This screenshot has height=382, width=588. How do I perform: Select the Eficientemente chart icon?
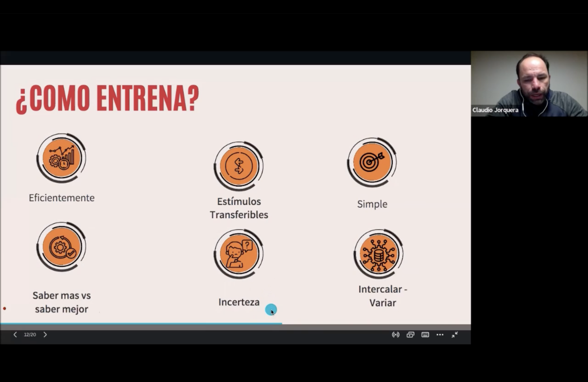(61, 158)
